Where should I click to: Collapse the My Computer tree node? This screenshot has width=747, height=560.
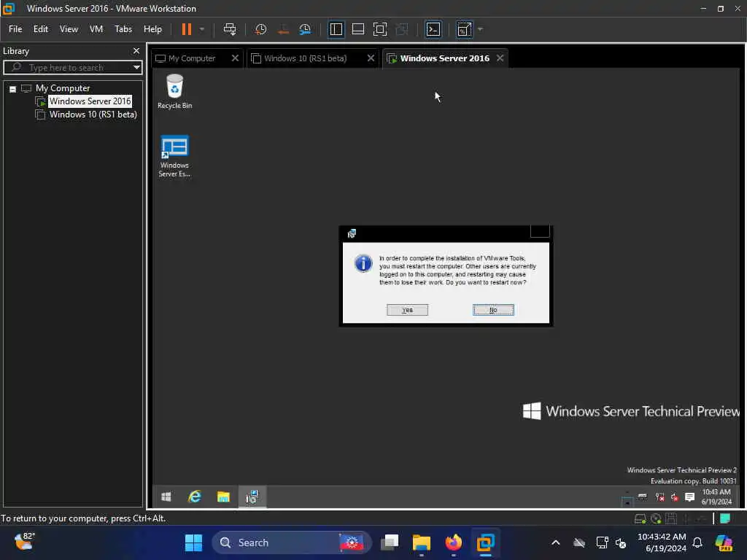13,88
